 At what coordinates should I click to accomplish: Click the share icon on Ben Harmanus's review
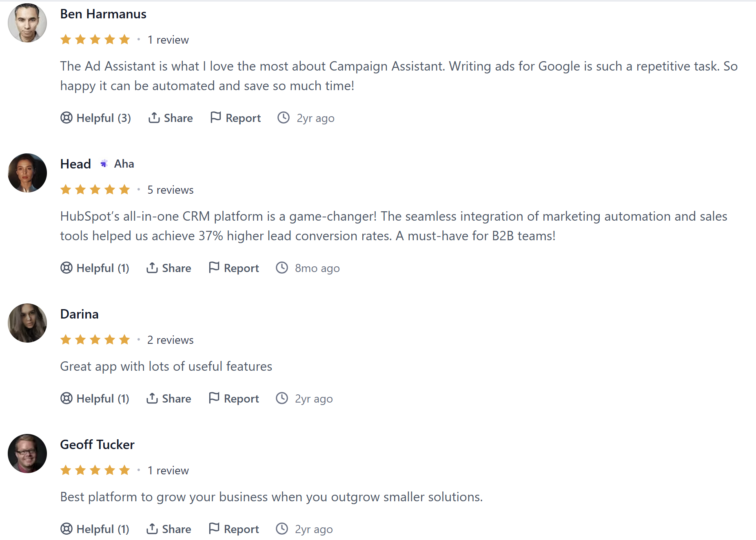pyautogui.click(x=153, y=117)
